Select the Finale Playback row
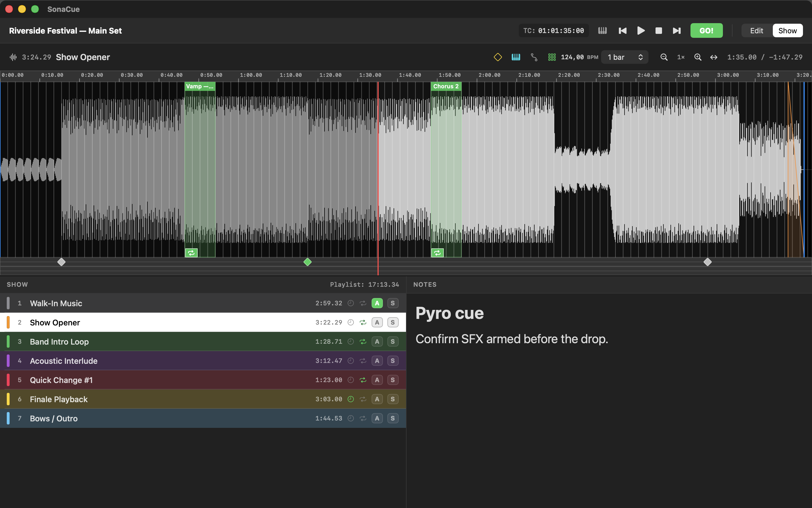 click(203, 399)
